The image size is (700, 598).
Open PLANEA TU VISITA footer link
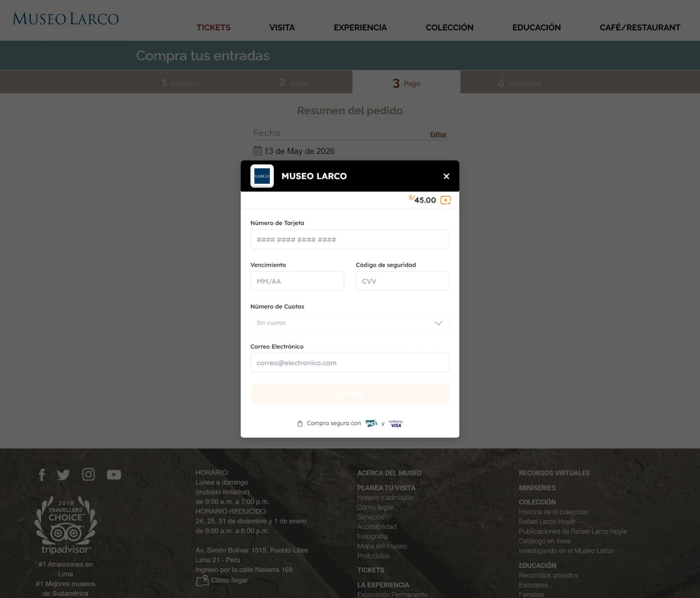point(386,488)
